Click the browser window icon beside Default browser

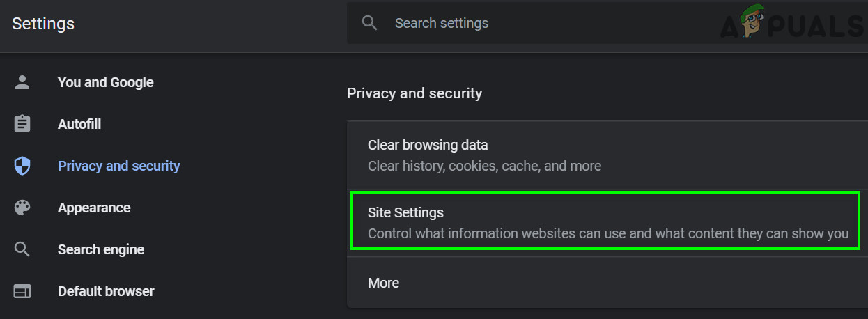click(22, 291)
